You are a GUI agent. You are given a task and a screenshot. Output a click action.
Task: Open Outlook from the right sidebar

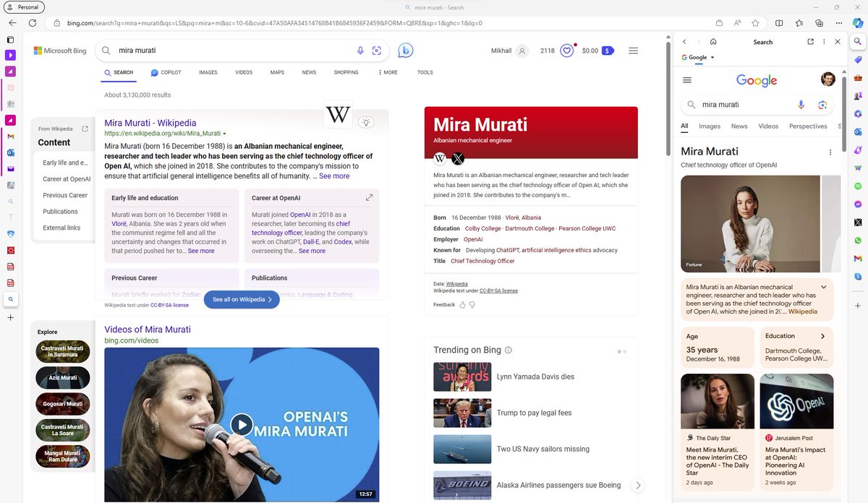[x=858, y=132]
